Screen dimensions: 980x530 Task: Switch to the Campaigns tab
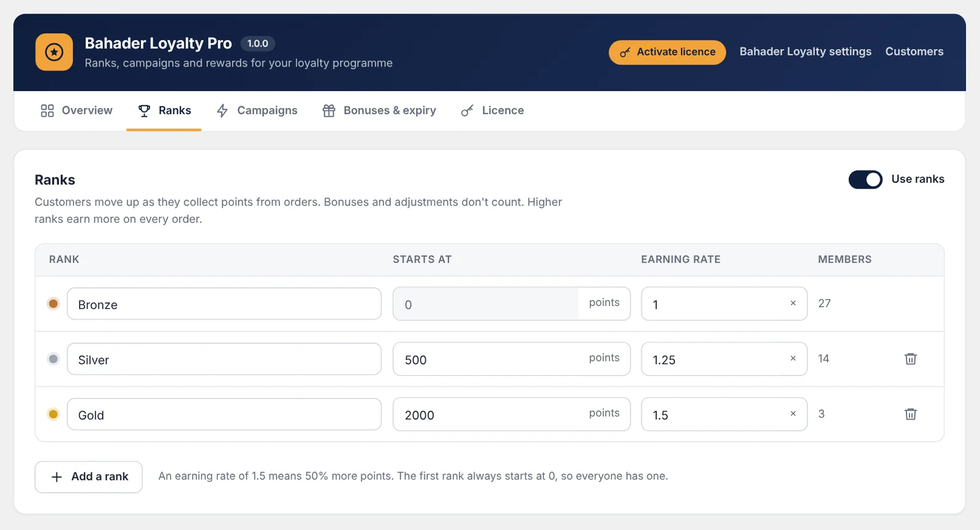point(257,111)
